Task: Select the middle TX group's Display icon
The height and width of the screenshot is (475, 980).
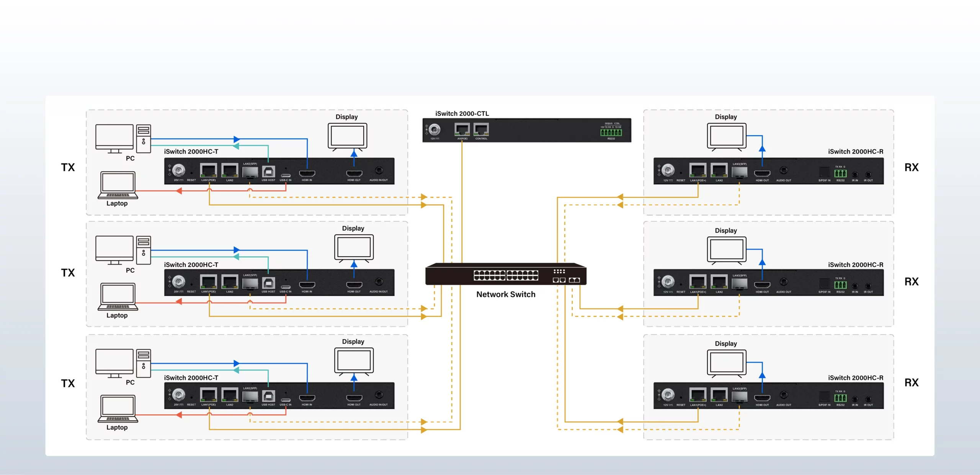Action: 354,248
